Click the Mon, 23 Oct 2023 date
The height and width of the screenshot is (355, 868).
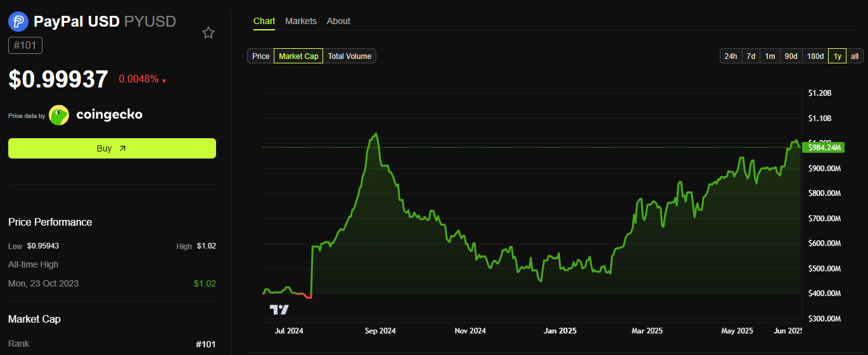click(x=44, y=283)
